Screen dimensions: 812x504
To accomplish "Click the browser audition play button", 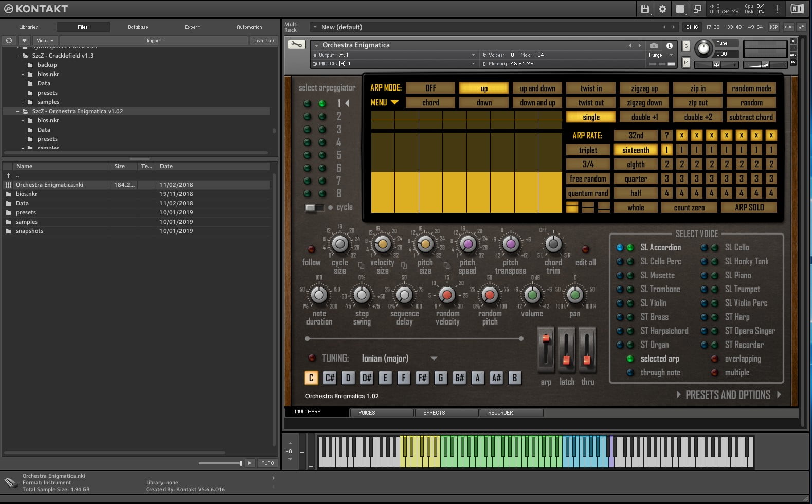I will pyautogui.click(x=250, y=463).
